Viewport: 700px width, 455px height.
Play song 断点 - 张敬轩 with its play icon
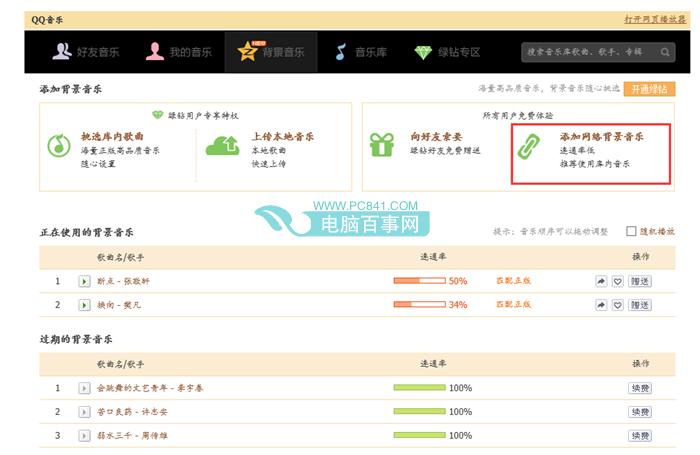[84, 281]
